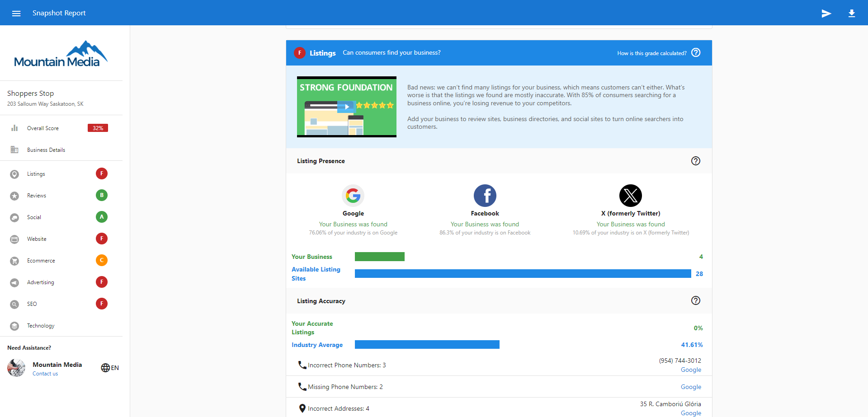The width and height of the screenshot is (868, 417).
Task: Click the Contact us link
Action: point(45,374)
